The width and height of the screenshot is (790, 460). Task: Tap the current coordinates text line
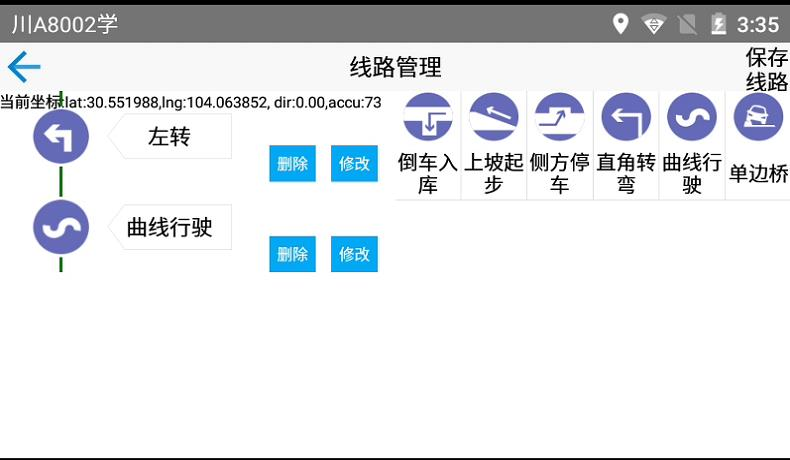190,102
